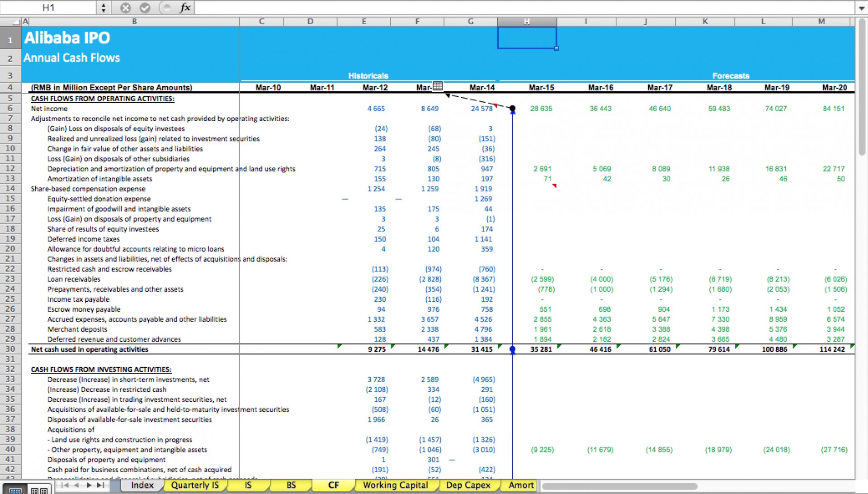
Task: Select Merchant deposits Mar-12 value 583
Action: (380, 329)
